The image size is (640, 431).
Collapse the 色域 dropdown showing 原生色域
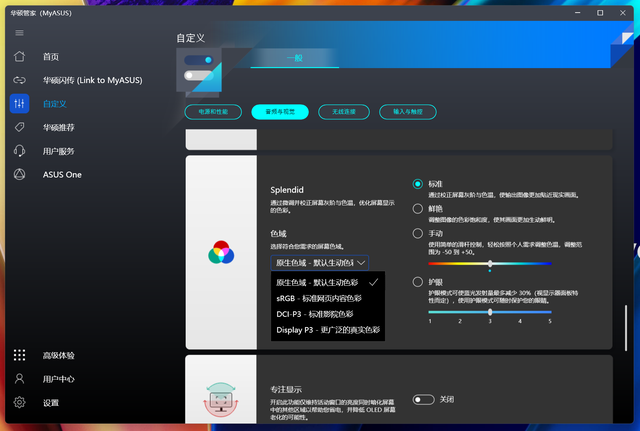tap(320, 263)
